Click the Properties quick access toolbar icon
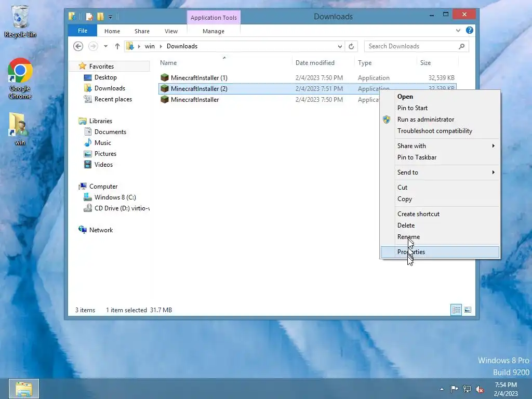The width and height of the screenshot is (532, 399). 89,17
